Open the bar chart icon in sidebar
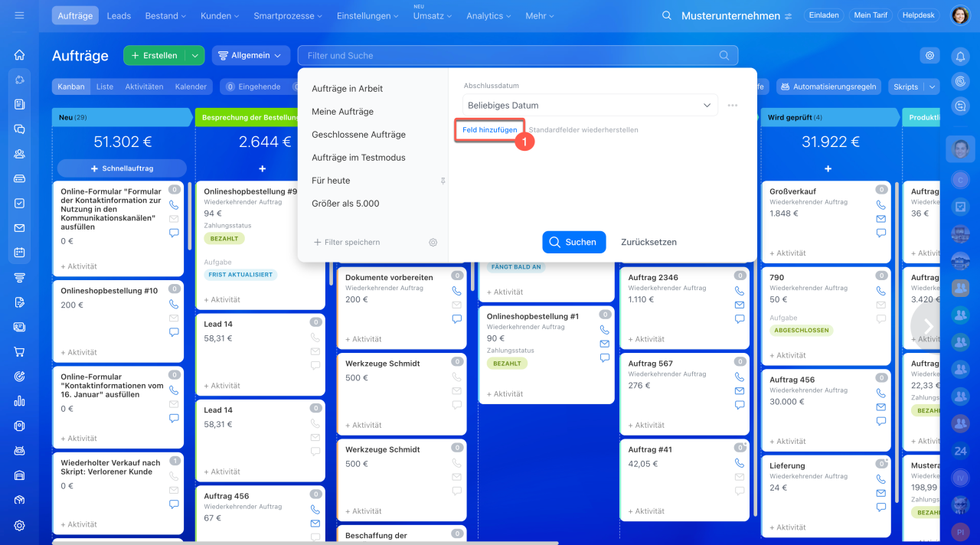The width and height of the screenshot is (980, 545). [x=20, y=400]
